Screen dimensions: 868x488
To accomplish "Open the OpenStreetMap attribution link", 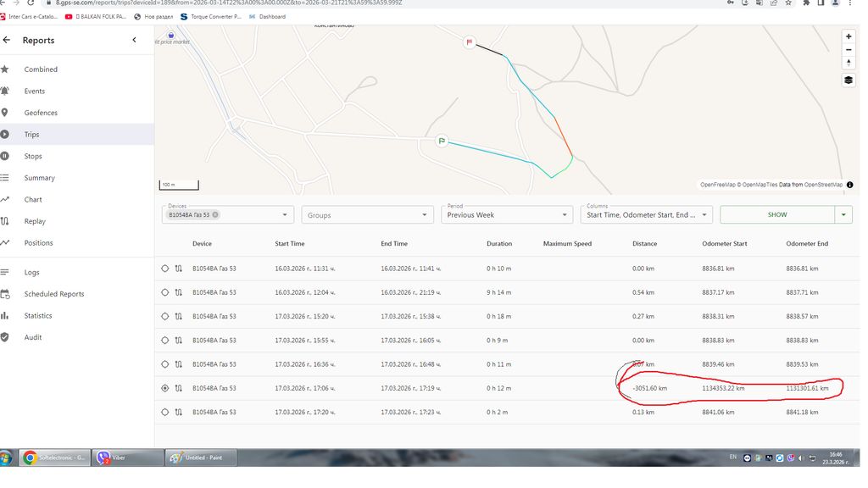I will coord(823,185).
